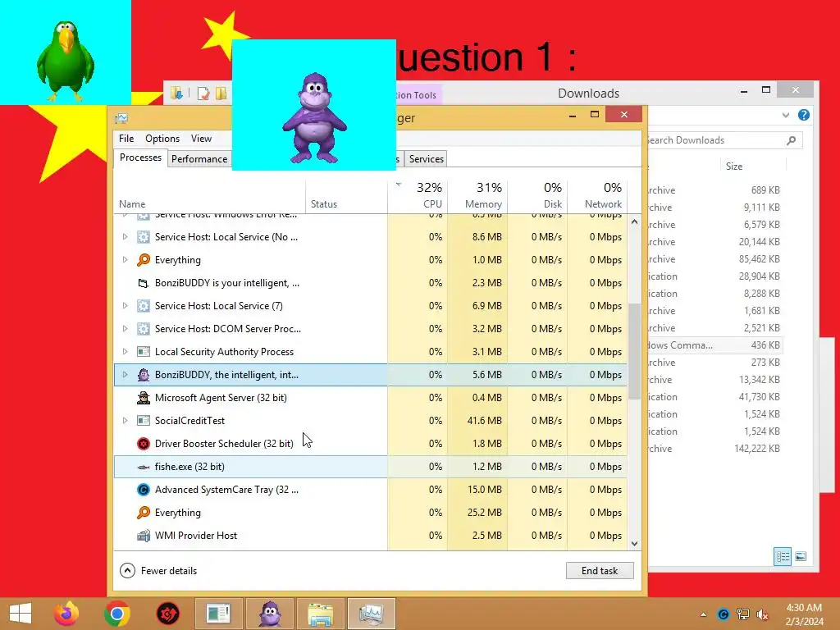This screenshot has width=840, height=630.
Task: Click the search magnifier in Downloads window
Action: click(792, 140)
